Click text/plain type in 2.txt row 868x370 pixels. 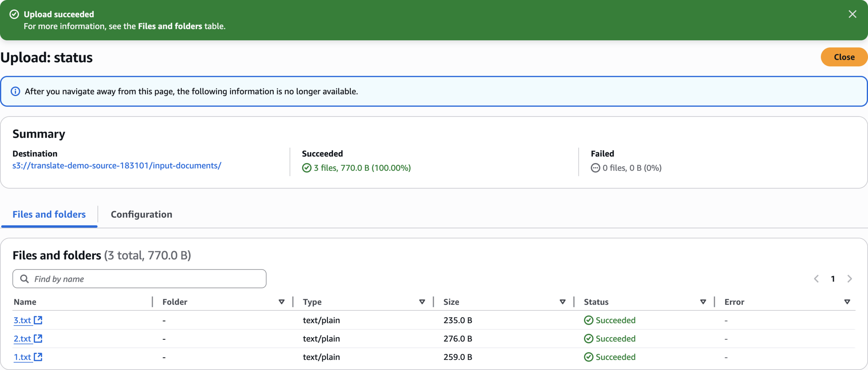click(x=321, y=339)
